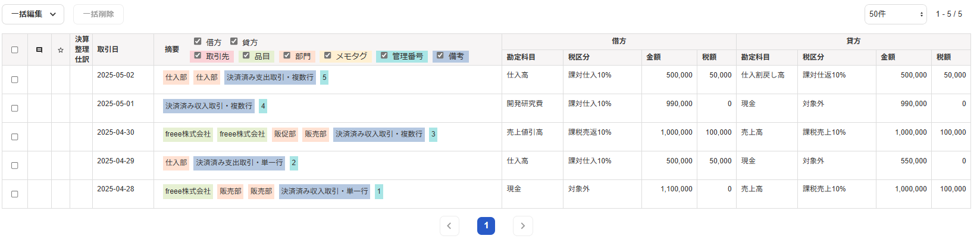Toggle the select-all checkbox in header
Screen dimensions: 980x248
coord(15,50)
